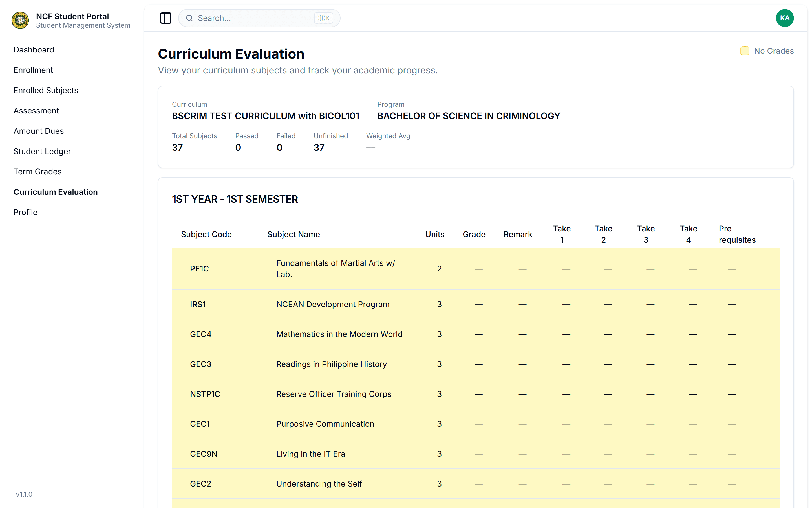
Task: Open Amount Dues page
Action: tap(39, 131)
